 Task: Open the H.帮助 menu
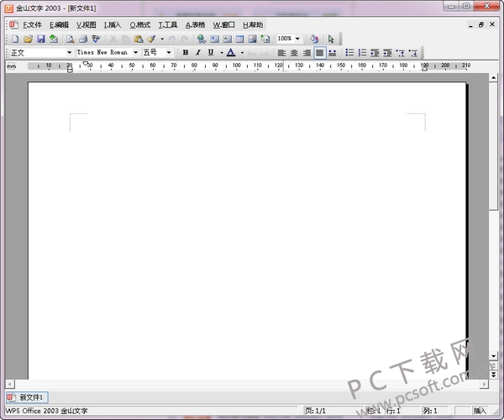point(253,24)
